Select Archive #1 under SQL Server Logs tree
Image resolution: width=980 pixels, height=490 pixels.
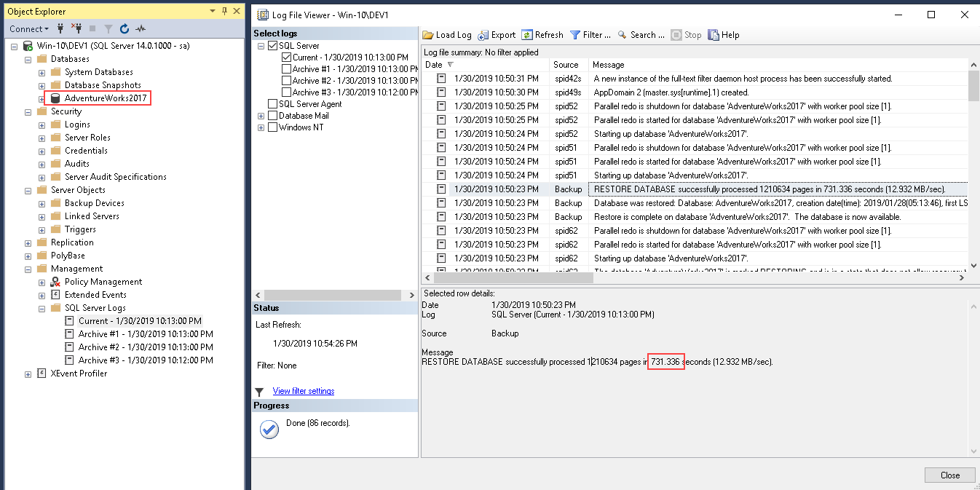click(x=146, y=334)
